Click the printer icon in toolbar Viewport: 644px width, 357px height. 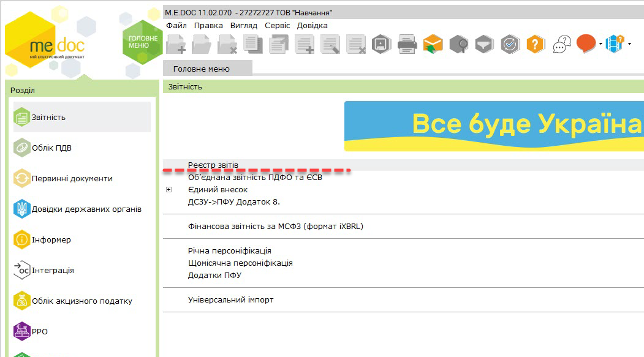(407, 44)
